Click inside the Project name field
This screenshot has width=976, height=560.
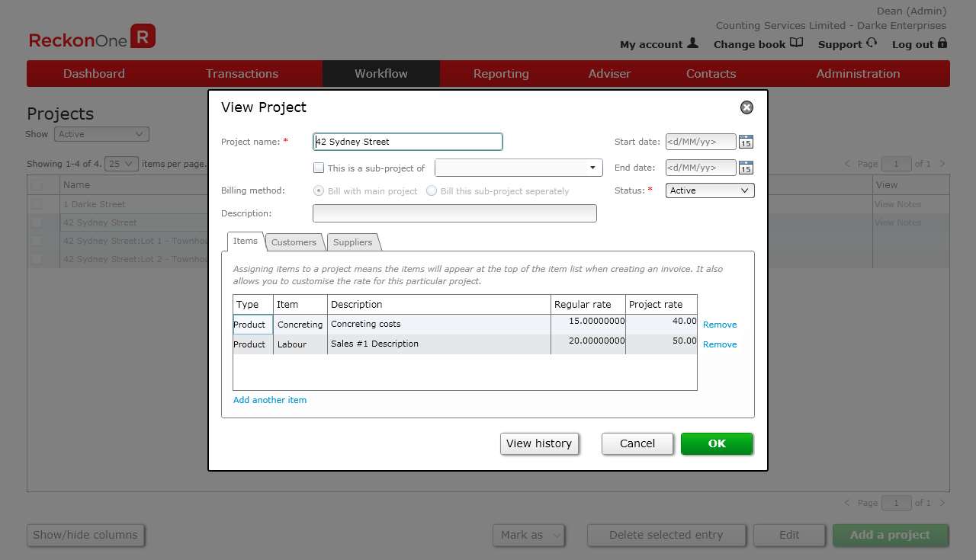[407, 142]
